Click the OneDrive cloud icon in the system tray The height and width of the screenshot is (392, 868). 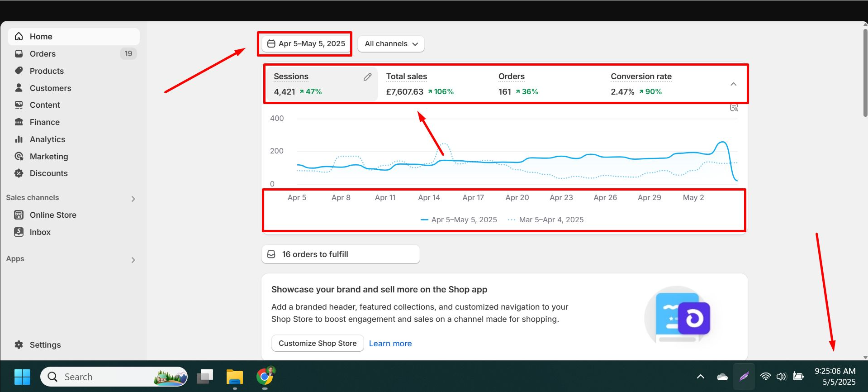click(x=722, y=377)
